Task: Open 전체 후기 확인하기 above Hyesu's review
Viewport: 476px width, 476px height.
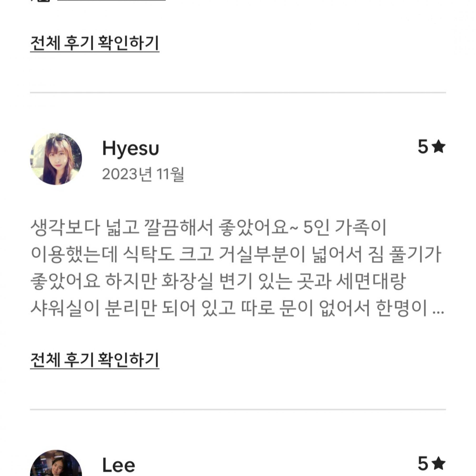Action: tap(95, 43)
